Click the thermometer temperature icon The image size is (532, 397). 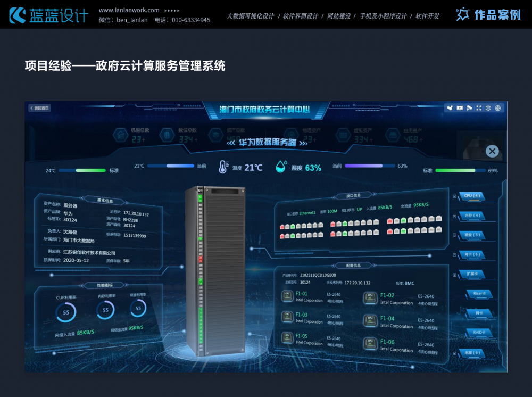tap(223, 167)
